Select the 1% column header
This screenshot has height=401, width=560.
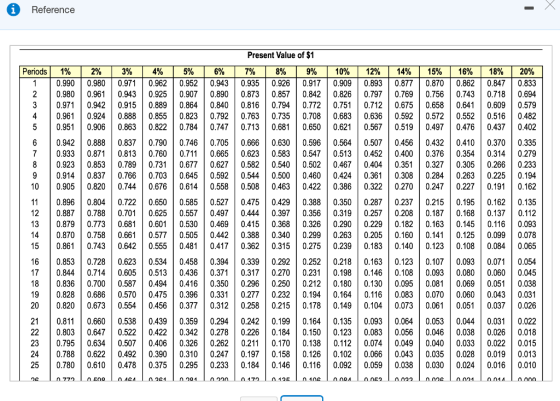(x=66, y=71)
